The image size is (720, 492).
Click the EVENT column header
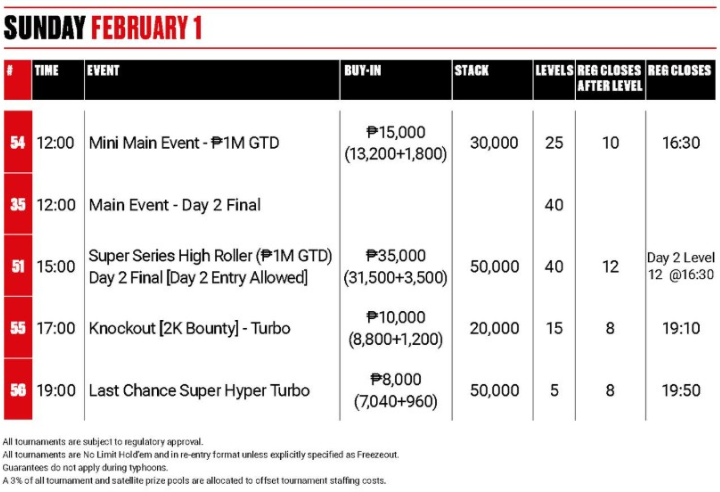point(105,71)
